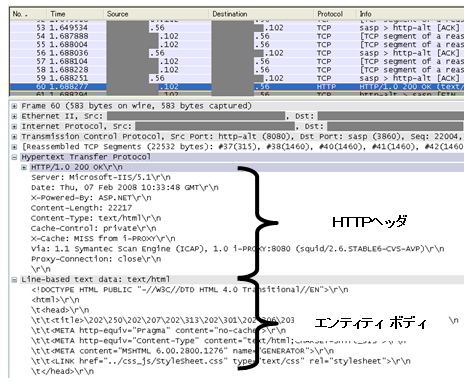Sort packets by No. column header
Viewport: 471px width, 384px height.
(x=28, y=14)
